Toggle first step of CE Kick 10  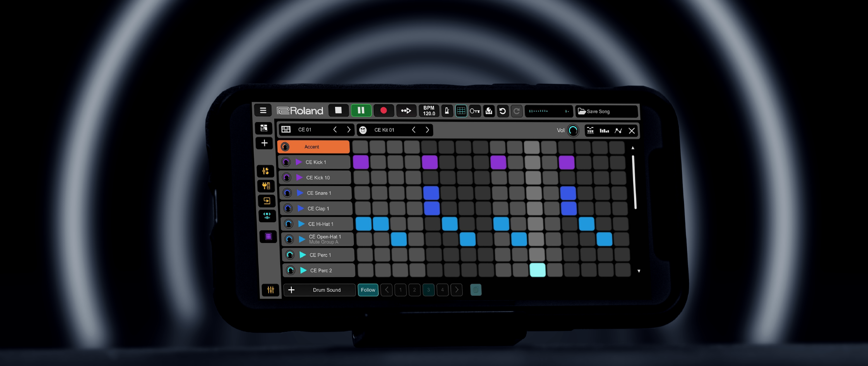361,178
